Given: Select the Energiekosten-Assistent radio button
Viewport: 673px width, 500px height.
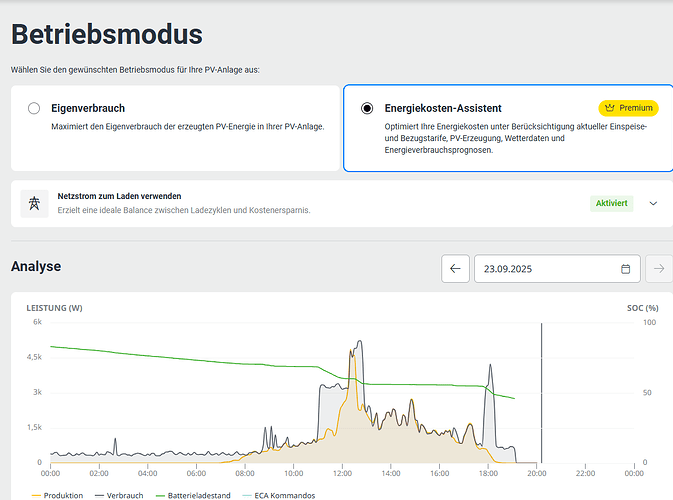Looking at the screenshot, I should pos(367,108).
